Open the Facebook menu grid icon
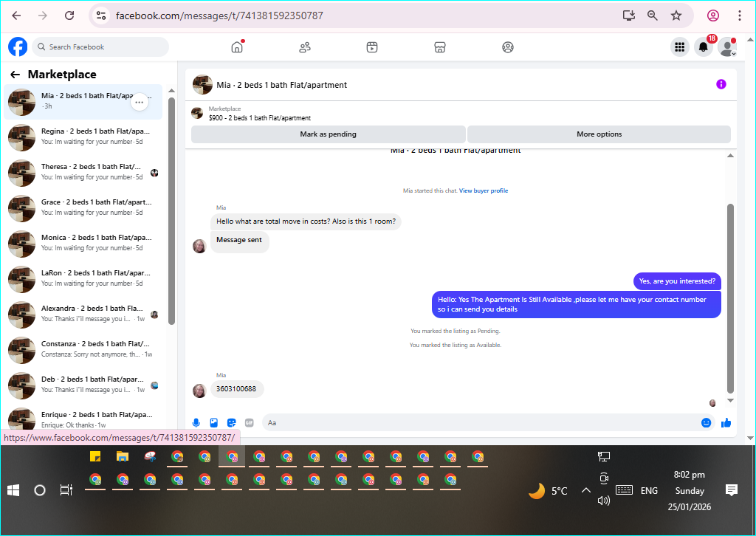The image size is (756, 536). click(x=679, y=47)
